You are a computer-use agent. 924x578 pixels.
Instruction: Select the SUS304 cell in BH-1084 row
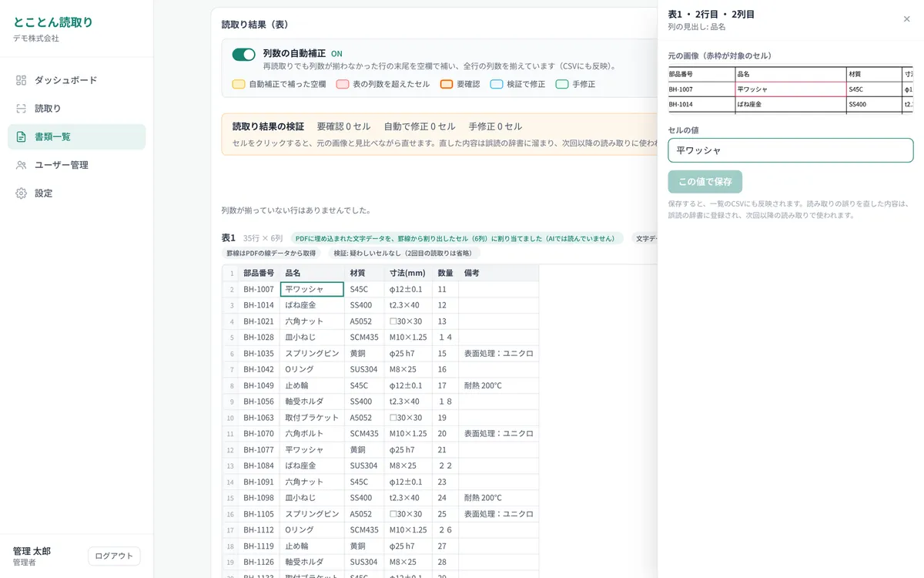click(x=365, y=465)
